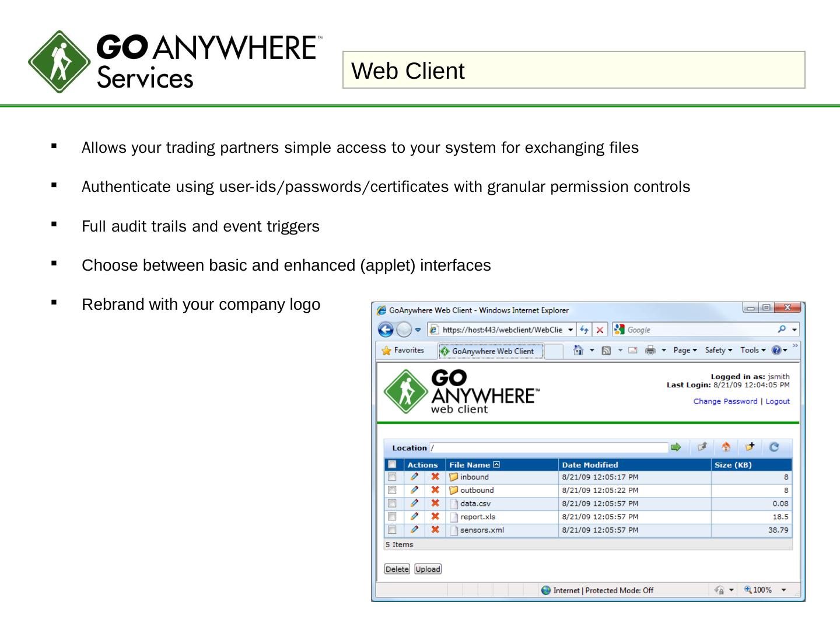Click the Location path input field

tap(548, 448)
